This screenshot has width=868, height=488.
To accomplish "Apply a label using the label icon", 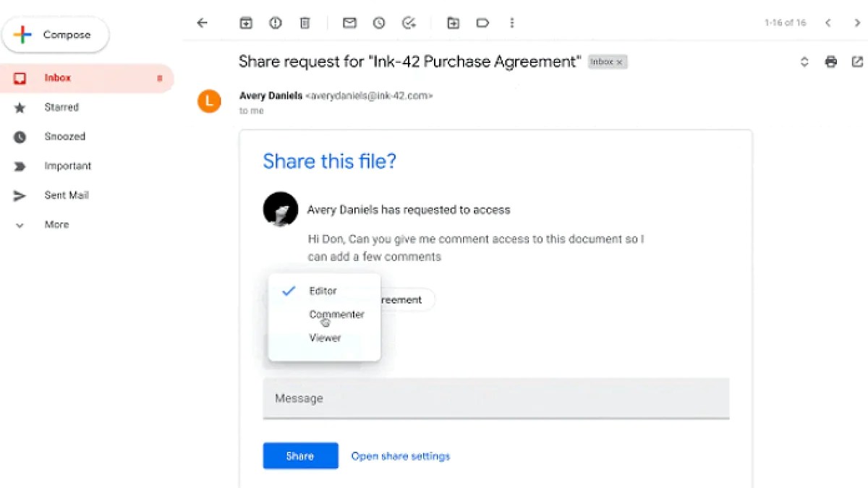I will [482, 22].
